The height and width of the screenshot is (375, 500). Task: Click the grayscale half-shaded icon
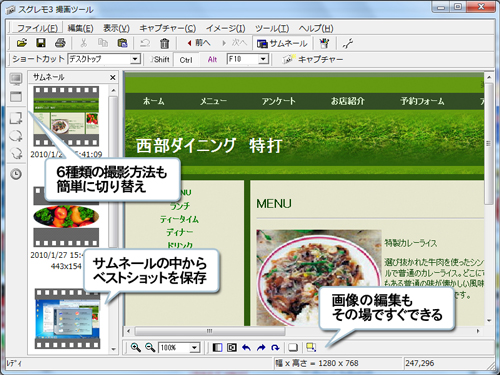[x=217, y=347]
